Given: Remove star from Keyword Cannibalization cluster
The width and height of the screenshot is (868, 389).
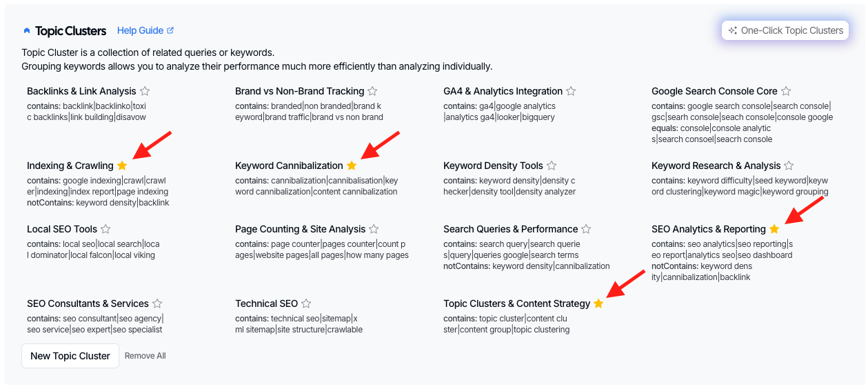Looking at the screenshot, I should 352,166.
